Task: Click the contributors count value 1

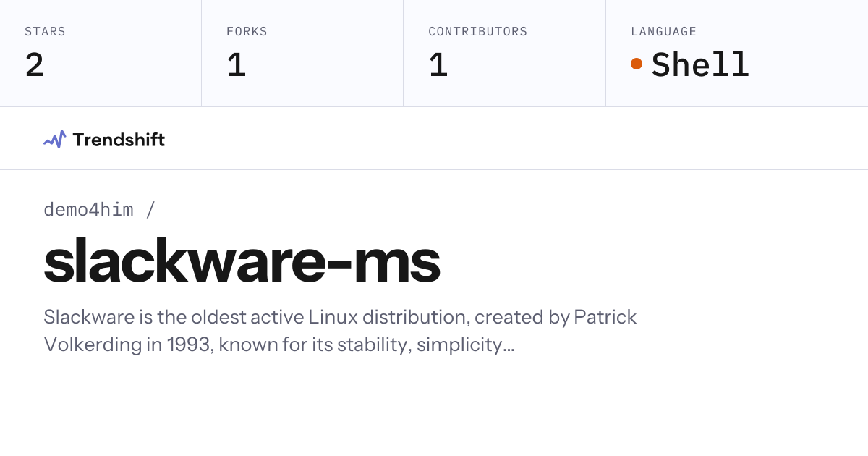Action: point(438,65)
